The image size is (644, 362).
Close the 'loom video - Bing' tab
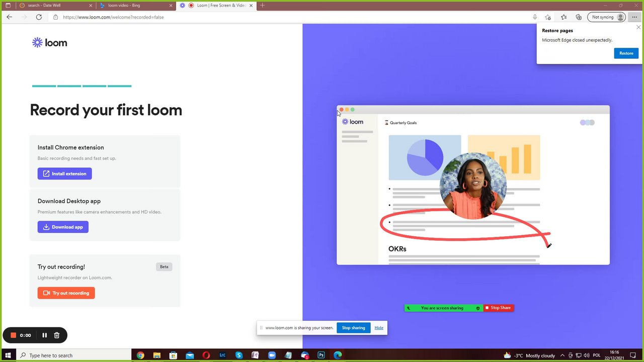170,6
